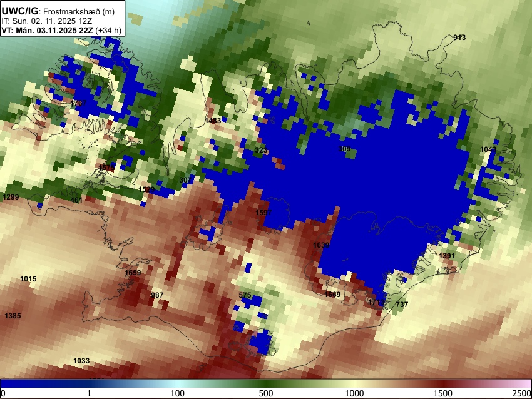
Task: Click the 'IT: Sun. 02. 11. 2025 12Z' line
Action: click(x=47, y=21)
